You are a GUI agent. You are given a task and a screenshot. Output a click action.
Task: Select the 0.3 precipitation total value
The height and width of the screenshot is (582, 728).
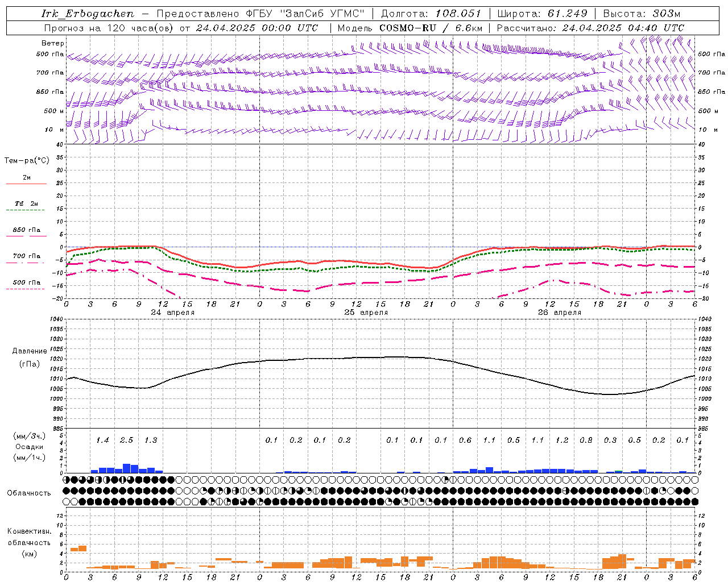coord(610,440)
